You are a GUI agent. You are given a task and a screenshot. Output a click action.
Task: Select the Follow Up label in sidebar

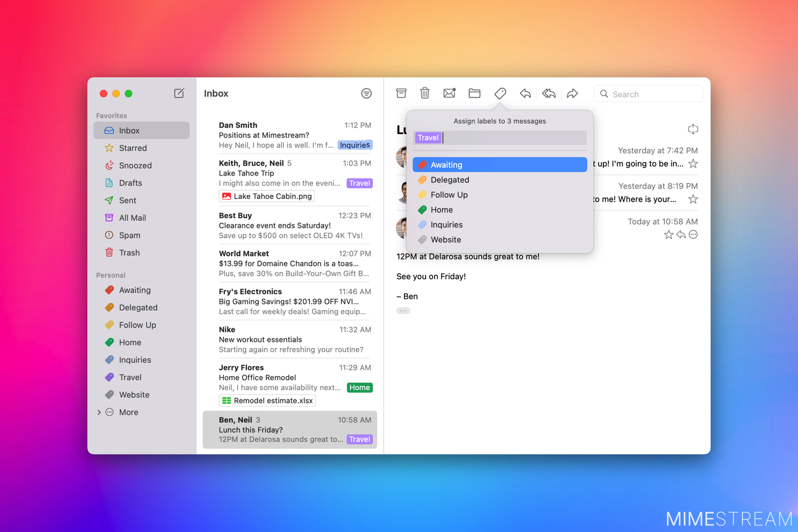pyautogui.click(x=142, y=325)
